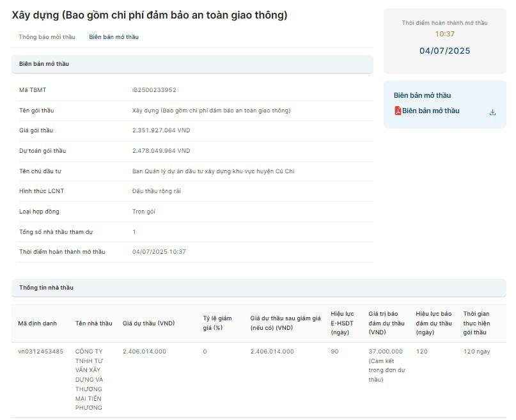
Task: Click the page title Xây dựng heading
Action: 149,15
